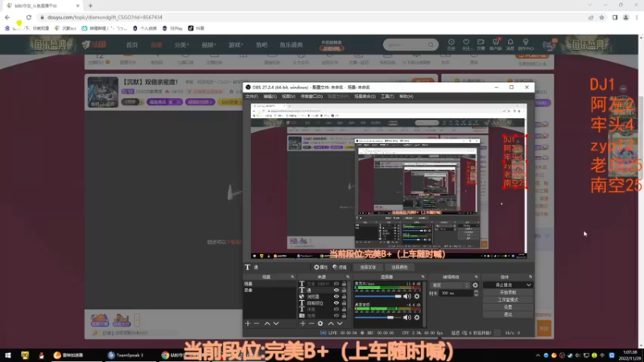
Task: Open OBS 设置 settings button
Action: 508,307
